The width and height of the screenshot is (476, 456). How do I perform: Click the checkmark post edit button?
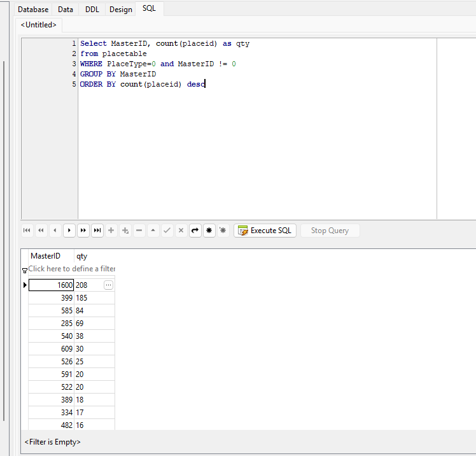point(167,231)
